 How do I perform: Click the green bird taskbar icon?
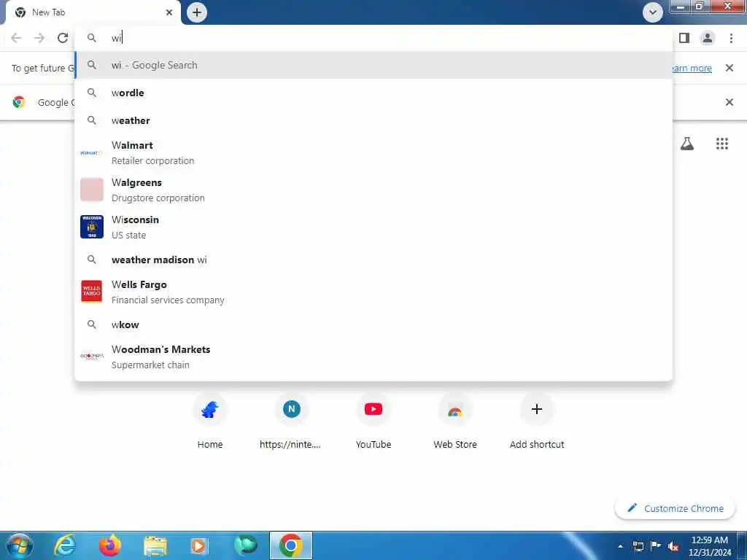pyautogui.click(x=245, y=545)
